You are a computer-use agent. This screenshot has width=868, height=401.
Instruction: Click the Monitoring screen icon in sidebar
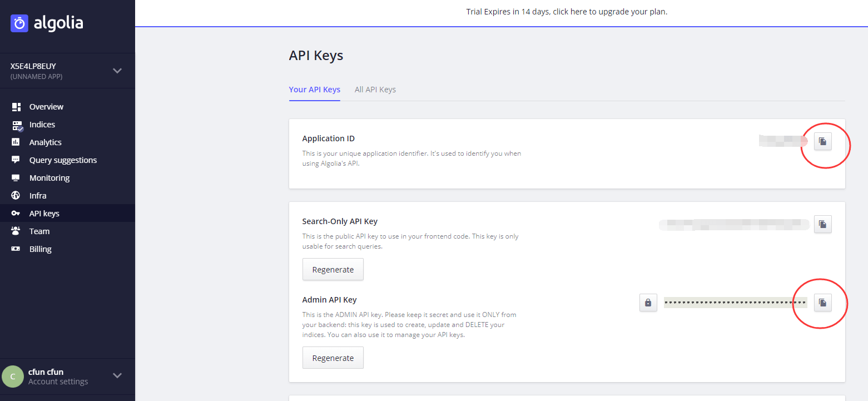coord(16,178)
